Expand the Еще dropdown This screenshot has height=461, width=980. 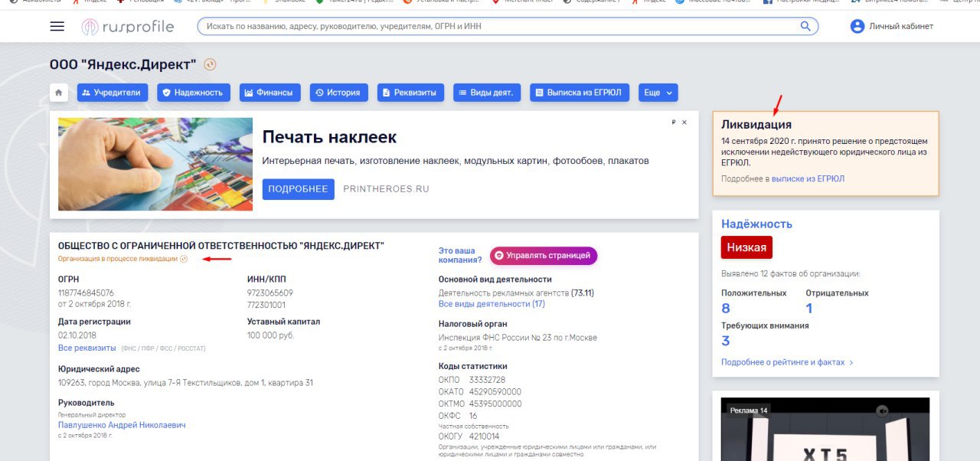tap(658, 93)
